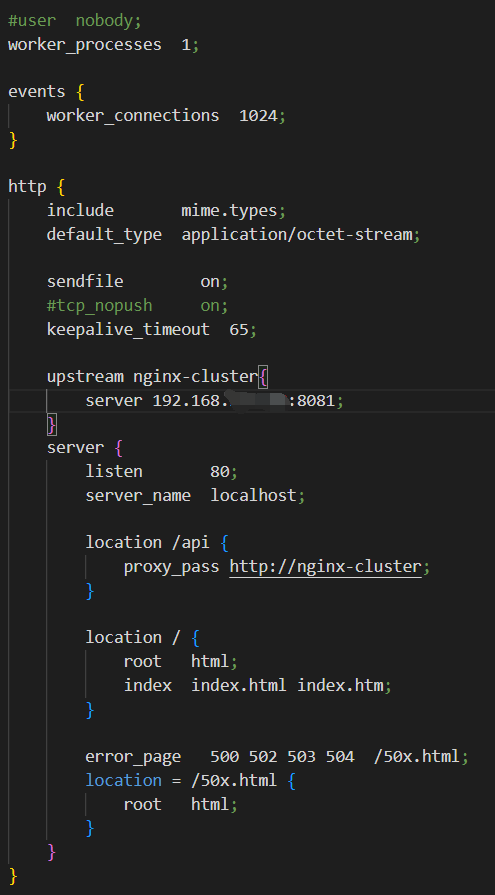Select the port ':8081' text
The height and width of the screenshot is (895, 495).
pos(311,401)
